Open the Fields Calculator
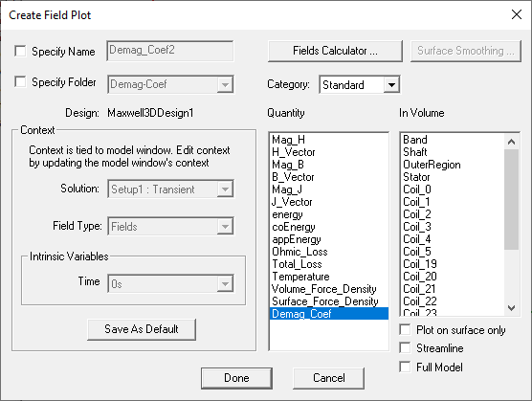Screen dimensions: 532x401 [335, 51]
